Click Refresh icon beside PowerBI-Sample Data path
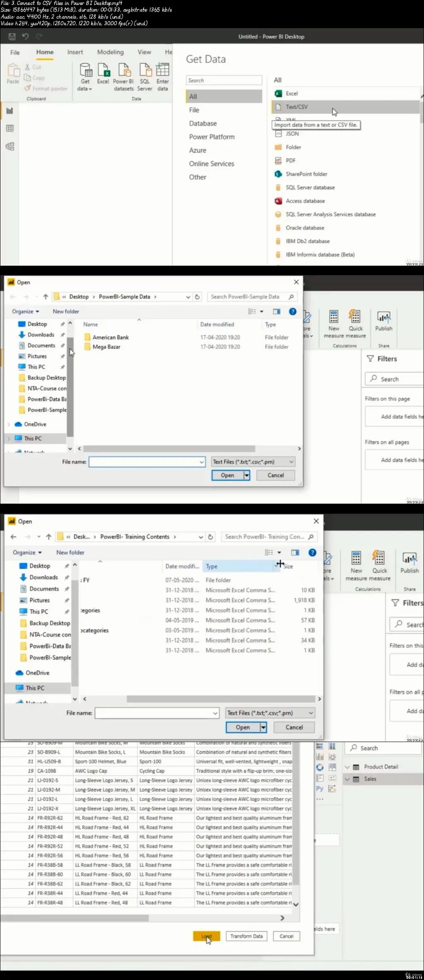Viewport: 424px width, 980px height. 197,297
